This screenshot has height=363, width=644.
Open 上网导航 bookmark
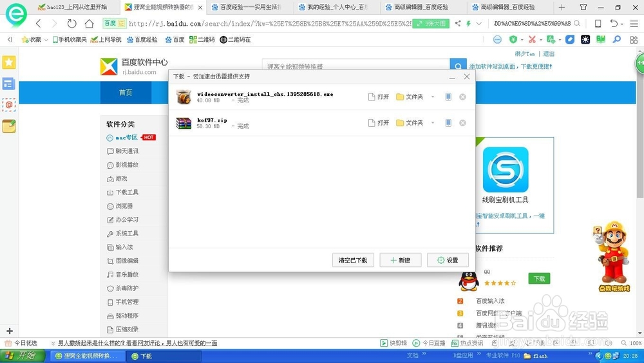(106, 39)
